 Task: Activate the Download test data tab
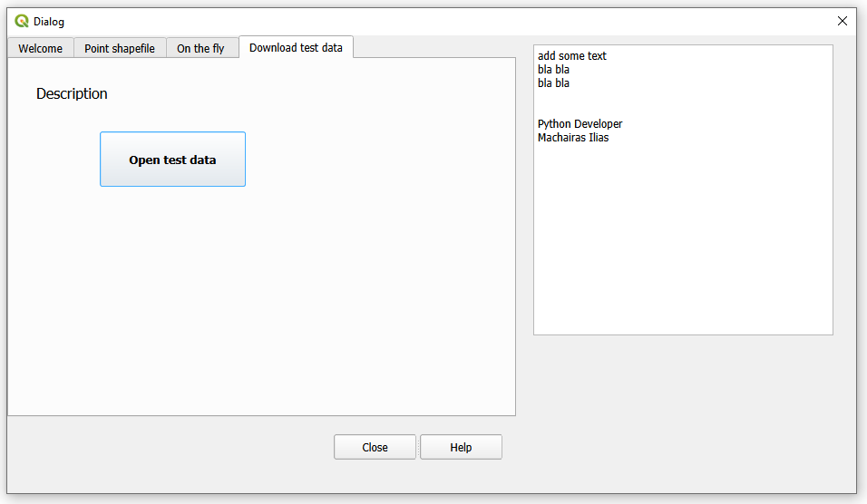(x=296, y=47)
